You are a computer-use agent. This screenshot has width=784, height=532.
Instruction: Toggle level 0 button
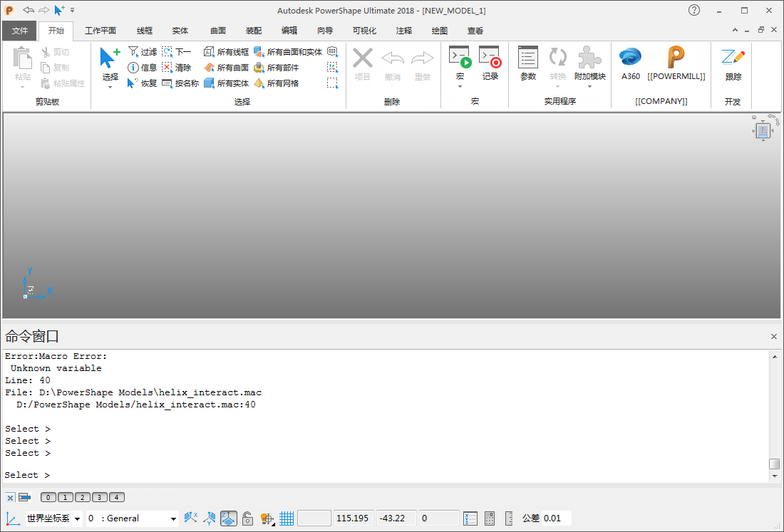click(x=48, y=497)
